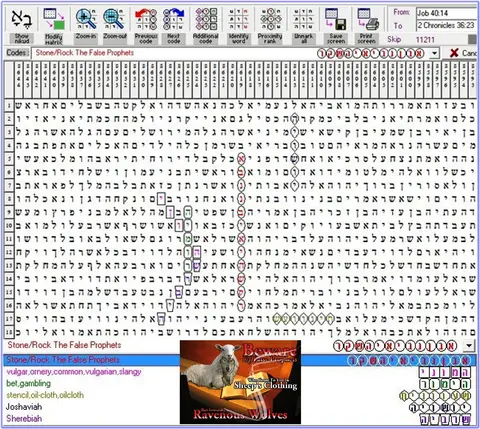Click the Save screen icon
This screenshot has width=480, height=429.
click(x=336, y=19)
